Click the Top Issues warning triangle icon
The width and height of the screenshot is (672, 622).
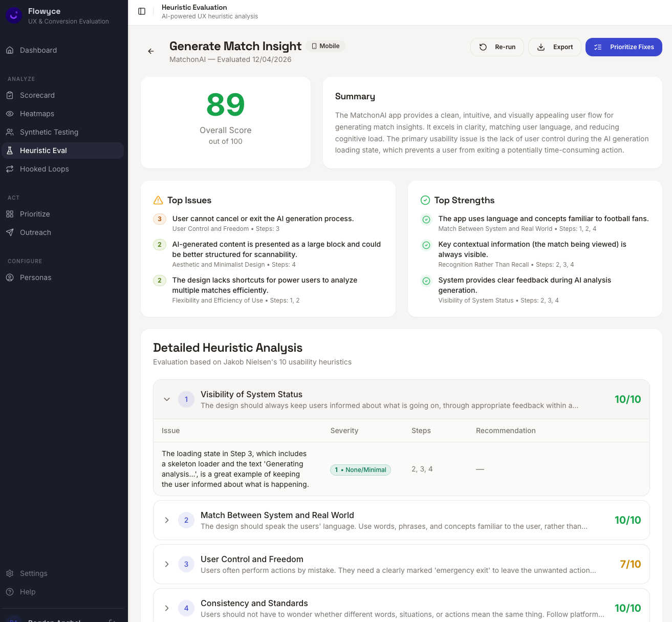[158, 200]
